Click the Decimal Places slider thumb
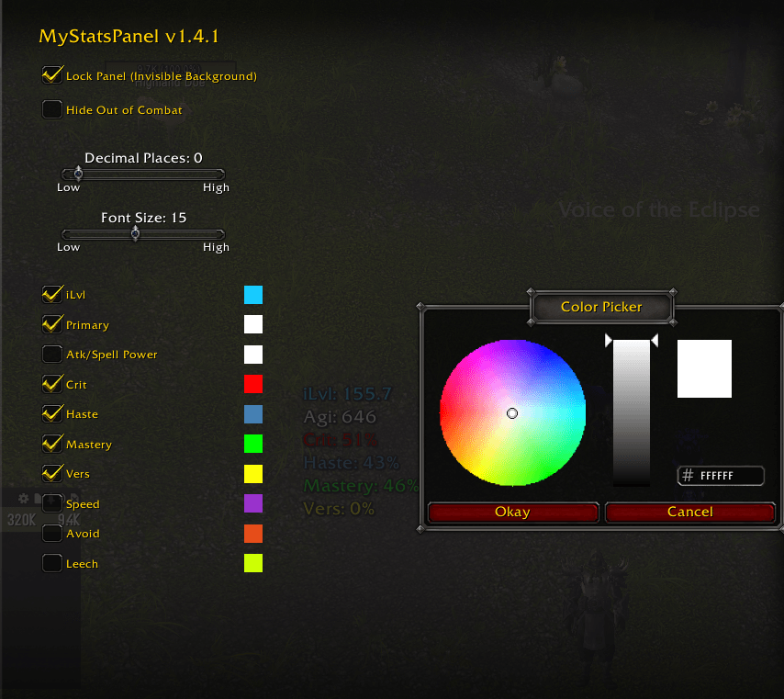 point(78,174)
